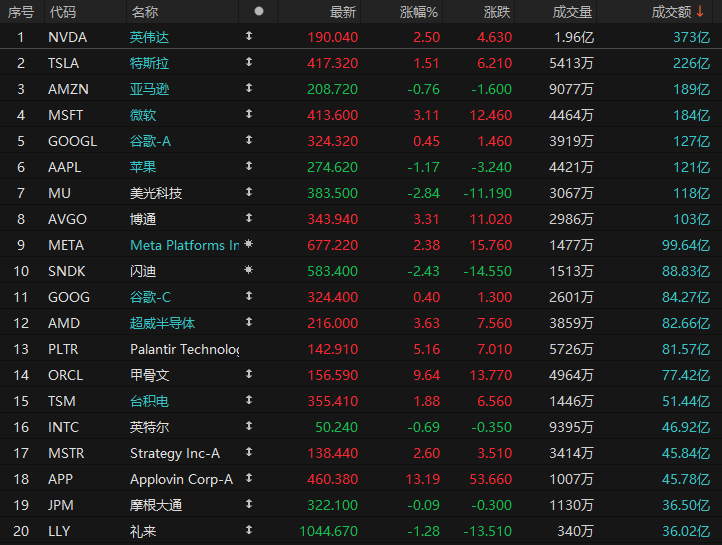Open the 特斯拉 stock link
722x545 pixels.
149,63
